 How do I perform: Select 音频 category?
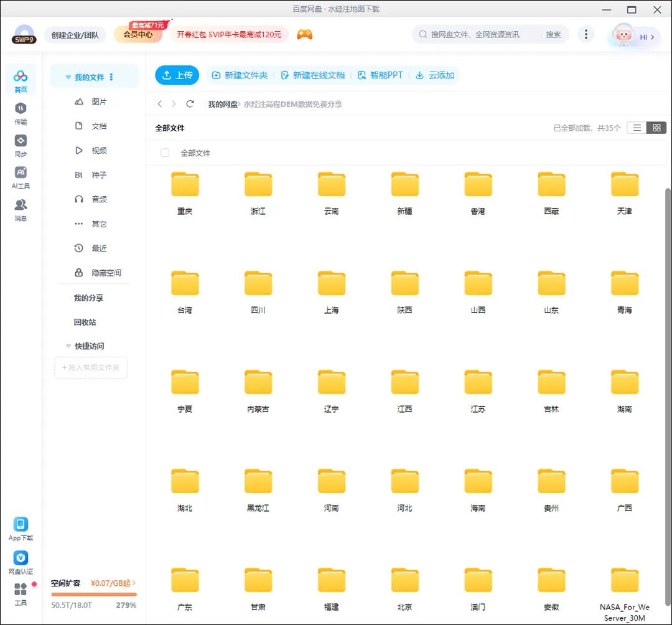(91, 199)
